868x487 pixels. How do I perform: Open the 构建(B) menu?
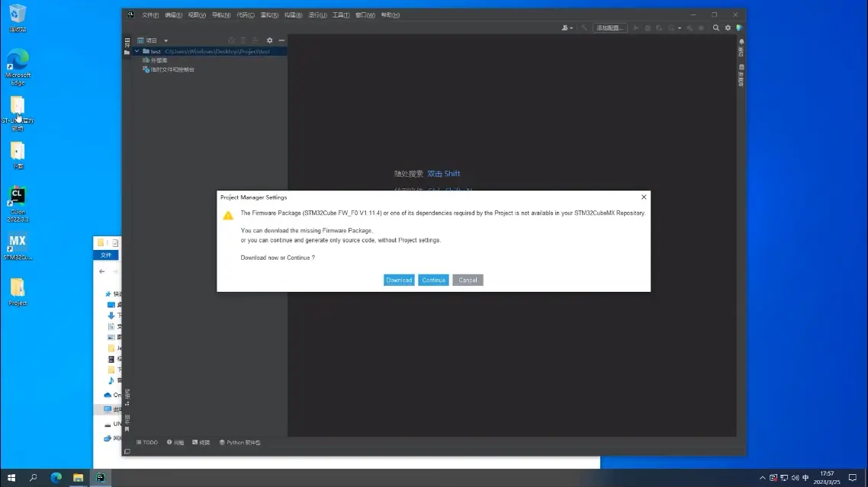293,15
